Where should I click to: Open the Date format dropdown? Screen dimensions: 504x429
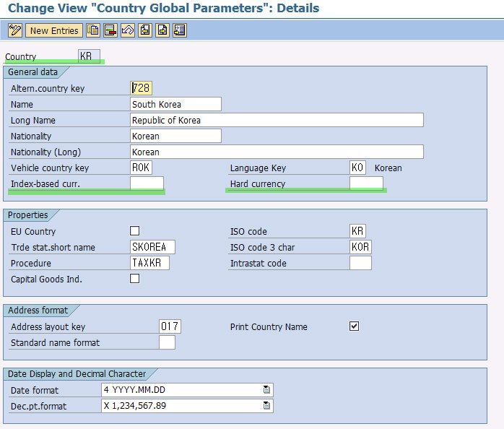(266, 390)
